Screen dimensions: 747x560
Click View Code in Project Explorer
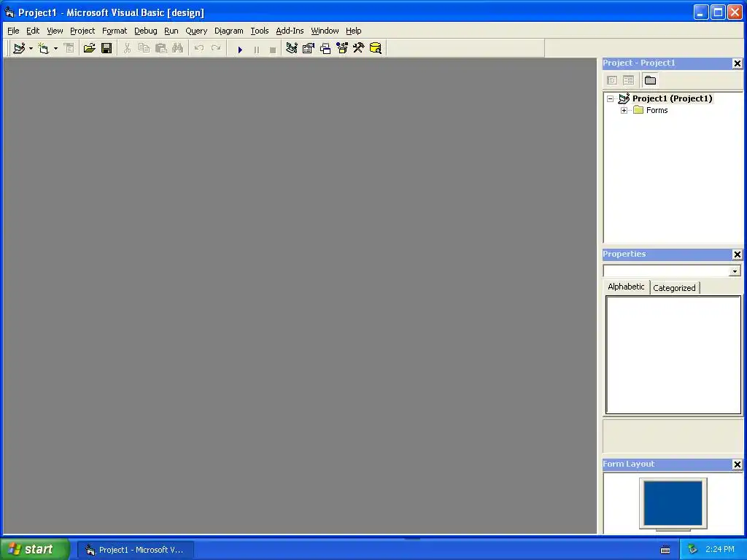[x=612, y=80]
